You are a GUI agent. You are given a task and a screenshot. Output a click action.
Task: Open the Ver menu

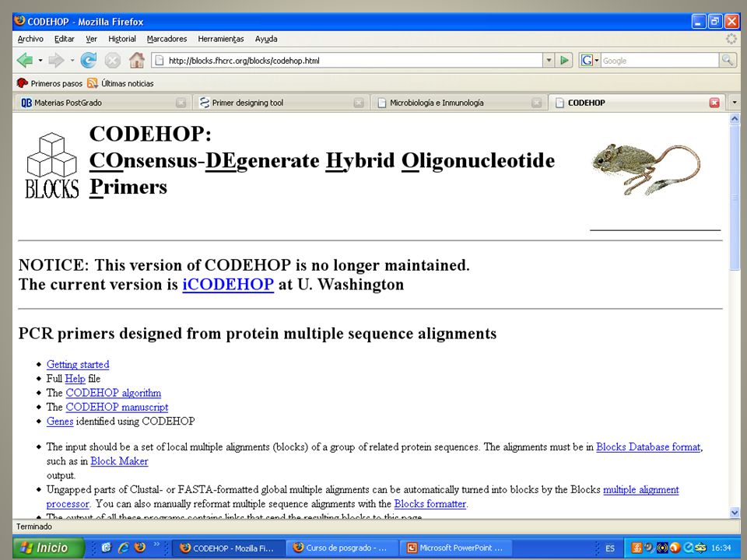[91, 39]
